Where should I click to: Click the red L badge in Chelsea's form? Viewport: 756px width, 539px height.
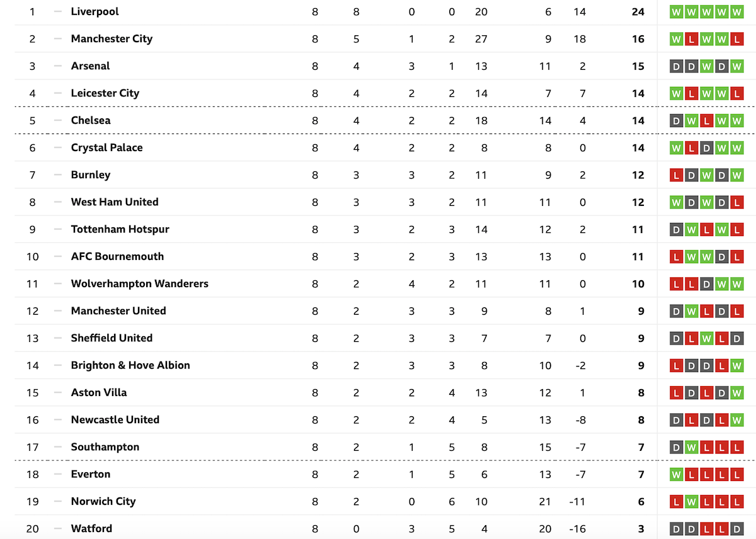tap(707, 120)
